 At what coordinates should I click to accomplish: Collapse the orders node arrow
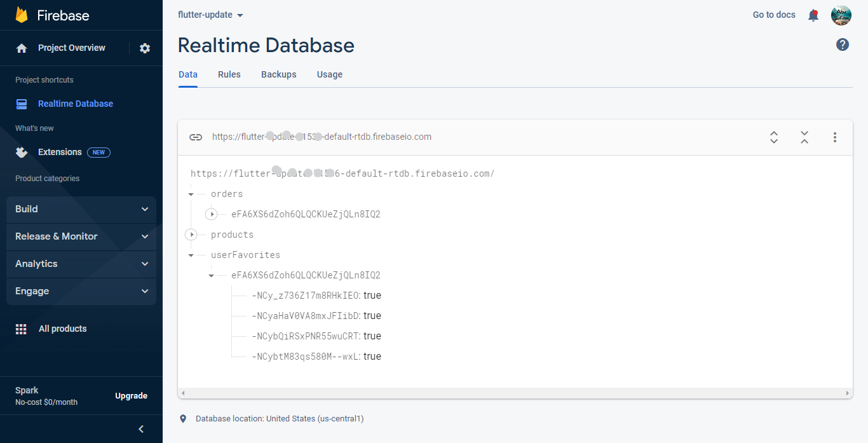coord(191,194)
